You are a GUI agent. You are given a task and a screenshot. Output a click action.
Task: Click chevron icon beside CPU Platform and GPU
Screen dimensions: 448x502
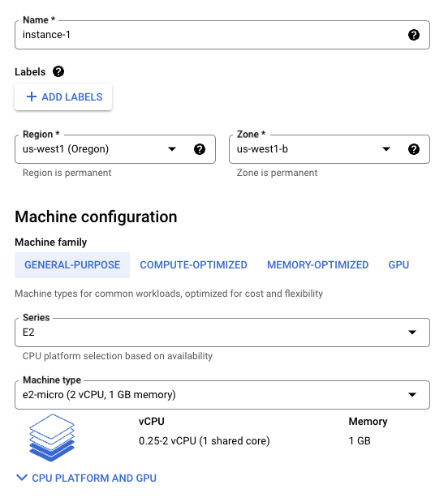click(x=22, y=478)
